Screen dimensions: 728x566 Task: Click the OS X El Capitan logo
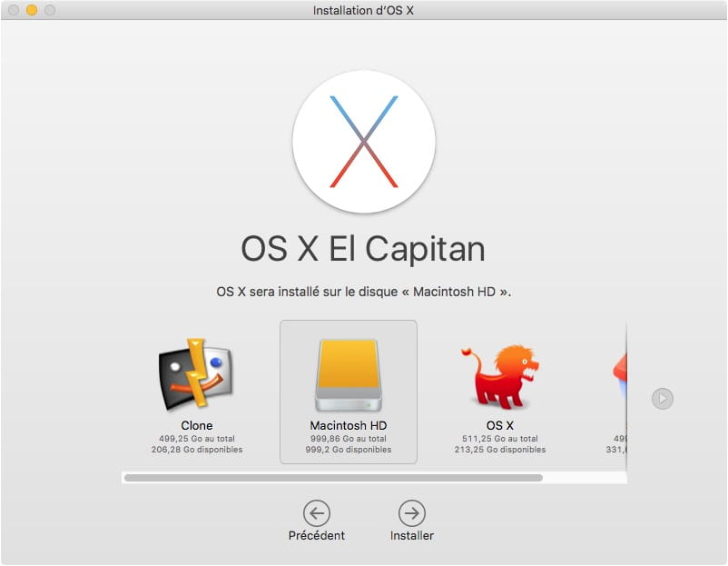pos(364,142)
